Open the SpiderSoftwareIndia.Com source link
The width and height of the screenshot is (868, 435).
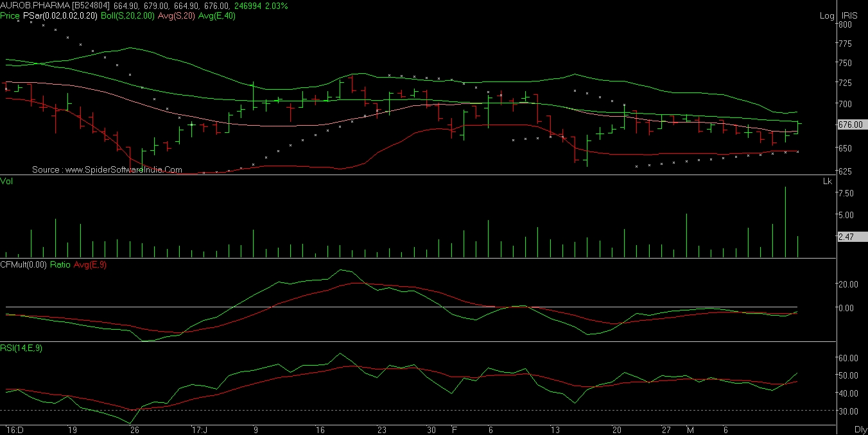pyautogui.click(x=107, y=170)
